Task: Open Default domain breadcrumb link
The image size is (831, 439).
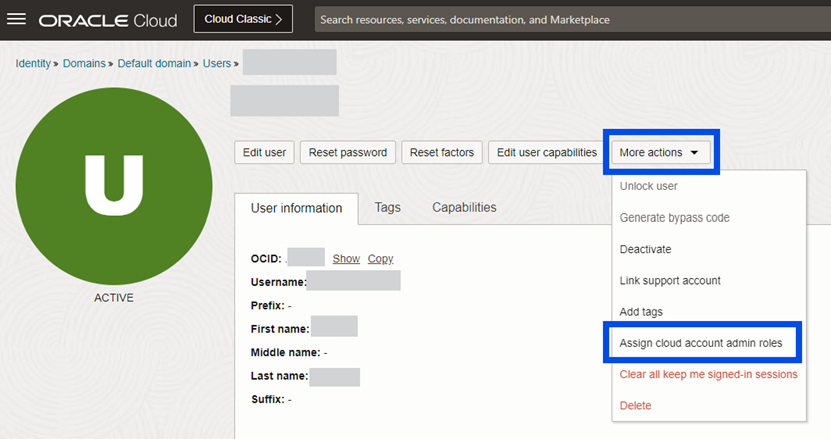Action: [154, 64]
